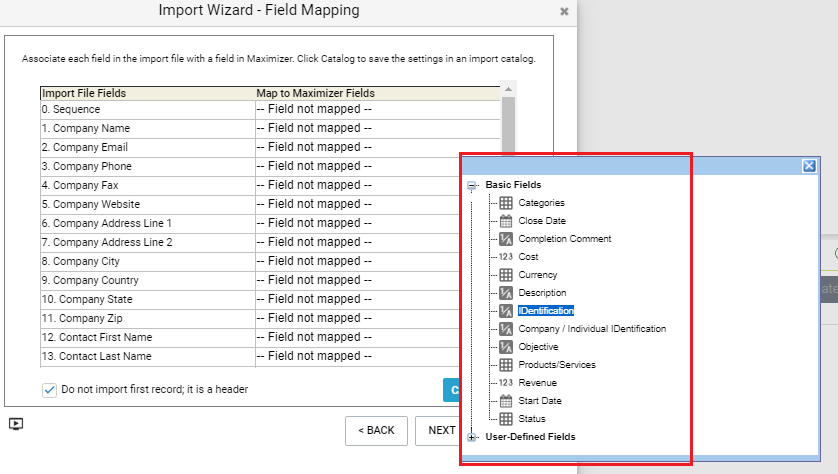Viewport: 838px width, 474px height.
Task: Open mapping for Company Country row
Action: [358, 280]
